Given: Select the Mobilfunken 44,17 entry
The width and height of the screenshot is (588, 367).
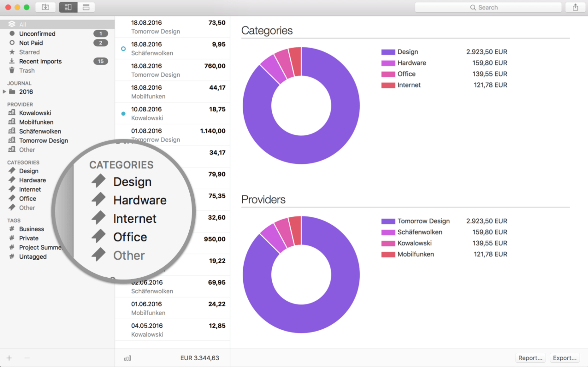Looking at the screenshot, I should click(x=173, y=92).
